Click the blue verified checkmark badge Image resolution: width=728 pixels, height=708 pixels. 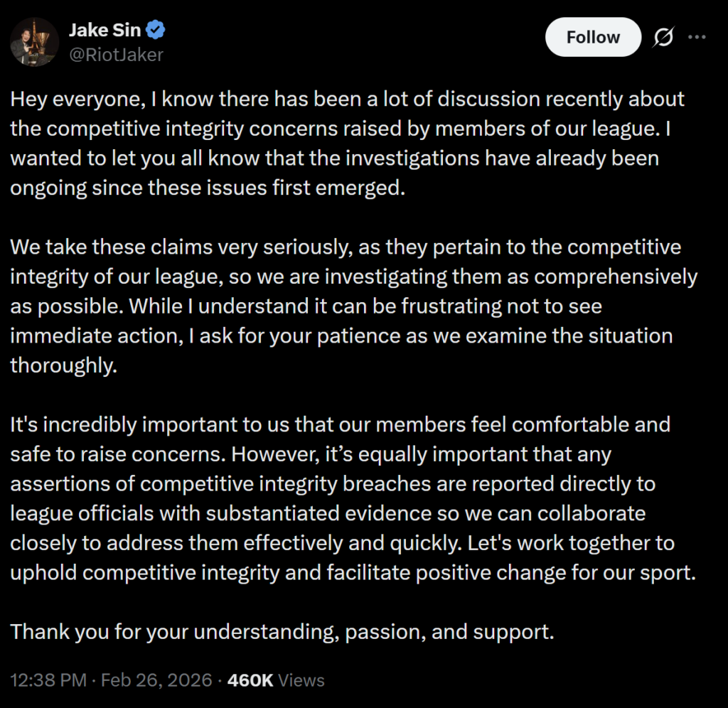(156, 31)
